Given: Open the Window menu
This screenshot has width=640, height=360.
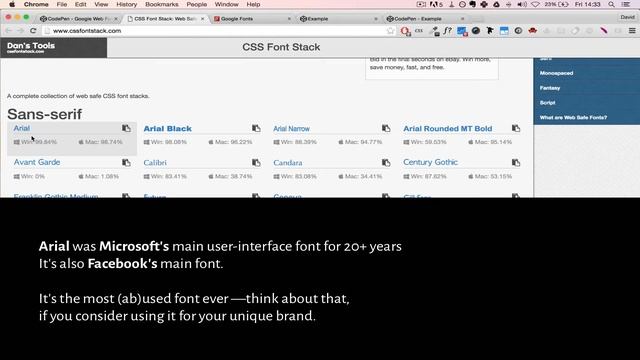Looking at the screenshot, I should coord(226,4).
